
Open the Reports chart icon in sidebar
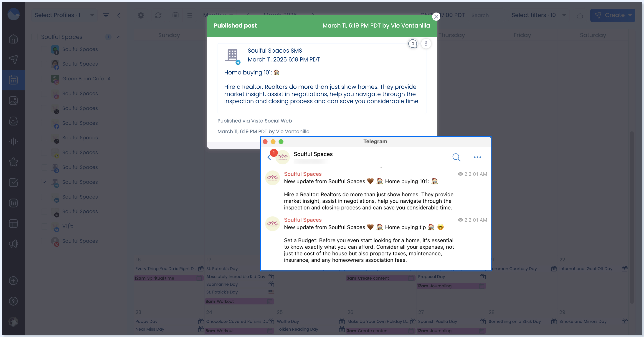13,203
